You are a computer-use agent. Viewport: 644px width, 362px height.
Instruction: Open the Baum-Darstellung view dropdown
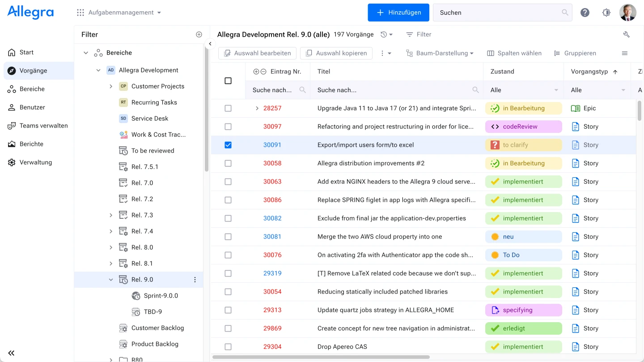pyautogui.click(x=440, y=53)
